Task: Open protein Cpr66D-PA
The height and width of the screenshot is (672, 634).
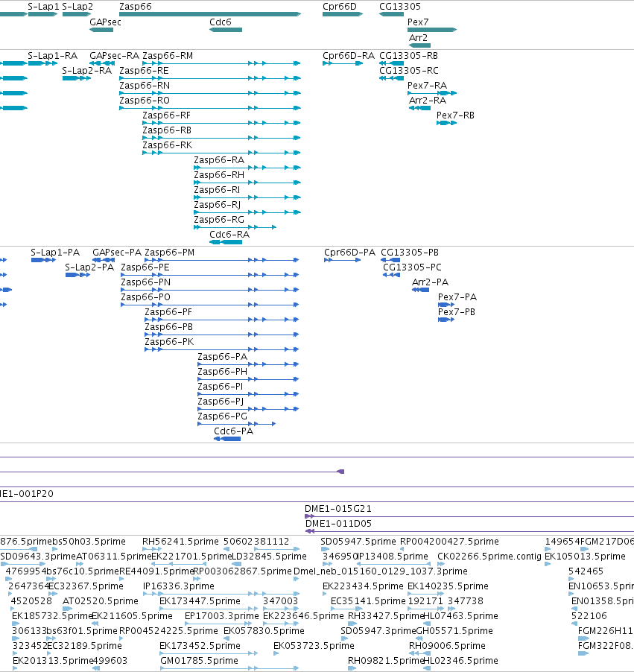Action: coord(350,253)
